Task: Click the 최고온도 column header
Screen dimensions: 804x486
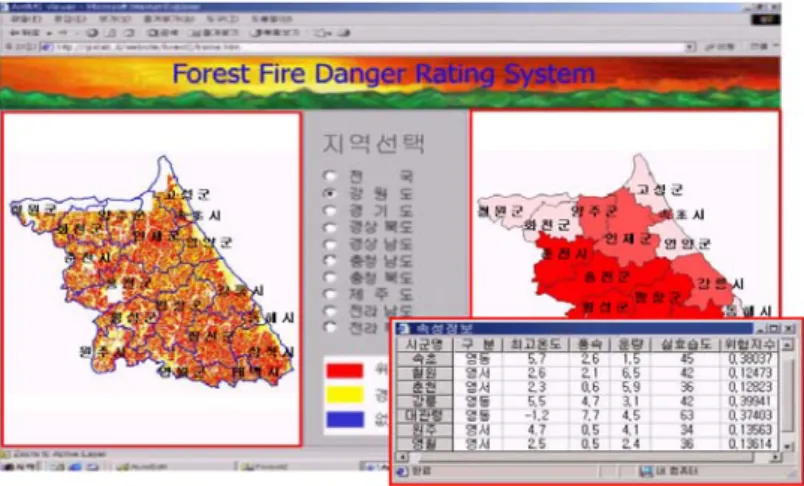Action: (x=535, y=344)
